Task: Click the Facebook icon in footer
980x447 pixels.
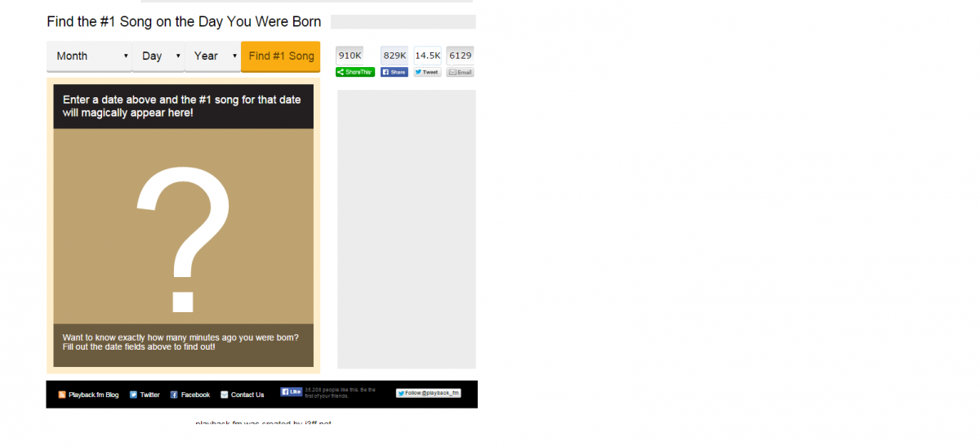Action: click(174, 395)
